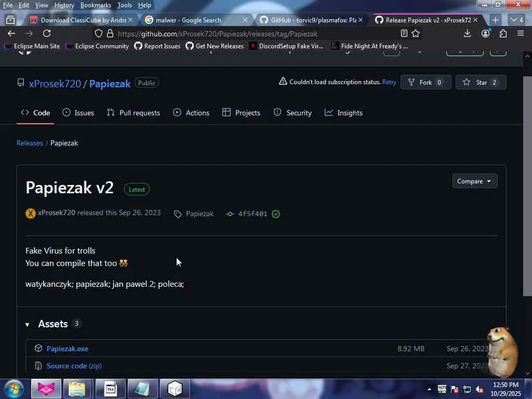Click the xProsek720 avatar icon

(x=31, y=214)
